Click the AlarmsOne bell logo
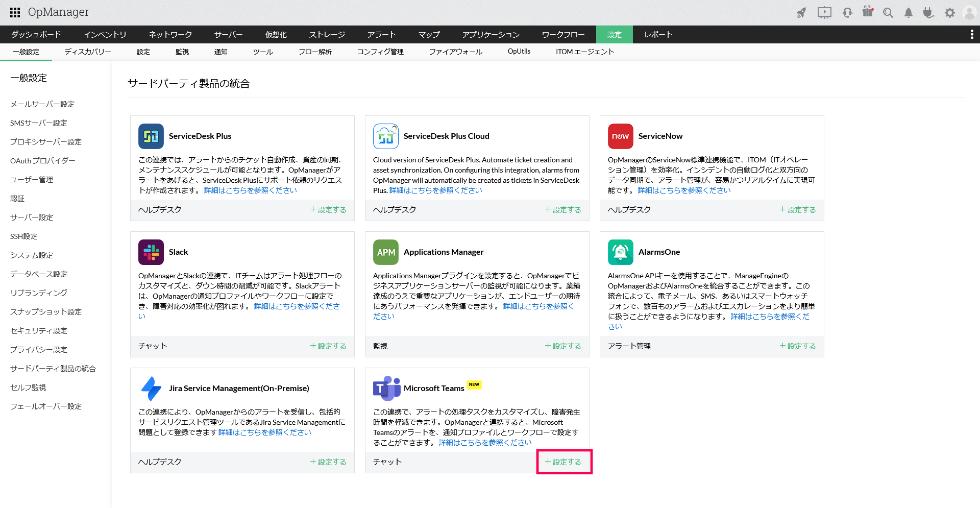This screenshot has width=980, height=508. [x=620, y=252]
